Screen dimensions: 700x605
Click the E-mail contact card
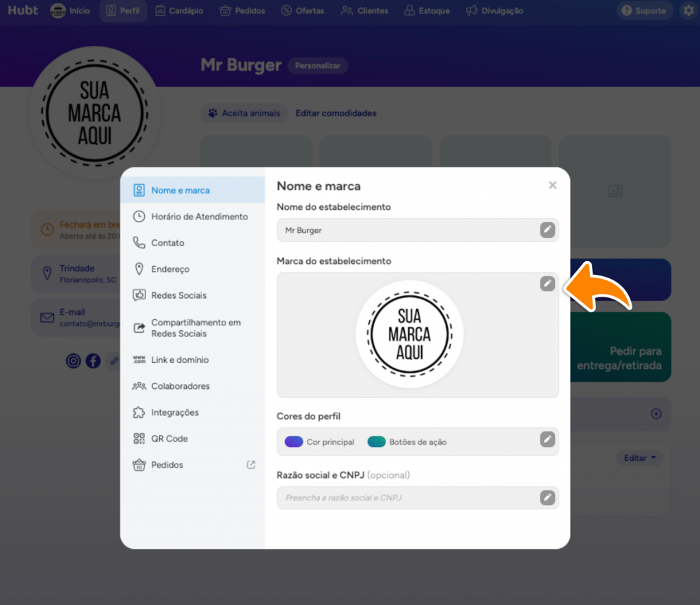76,317
